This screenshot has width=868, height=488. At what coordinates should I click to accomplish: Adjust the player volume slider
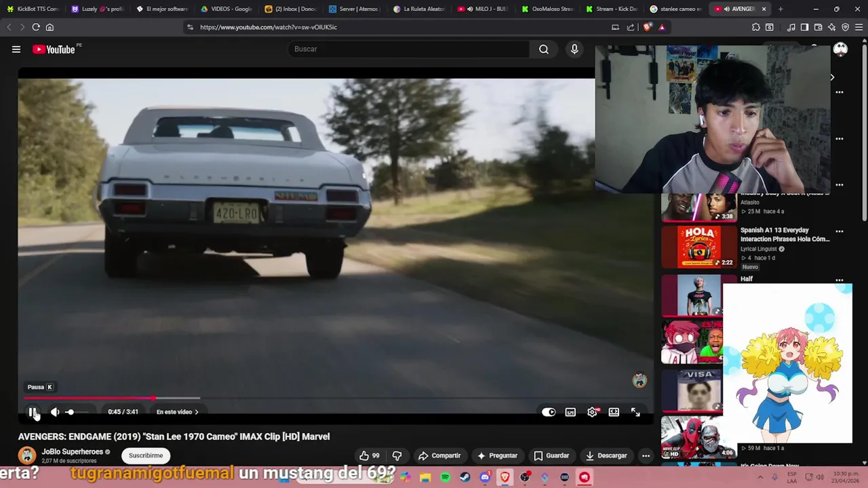pos(78,412)
